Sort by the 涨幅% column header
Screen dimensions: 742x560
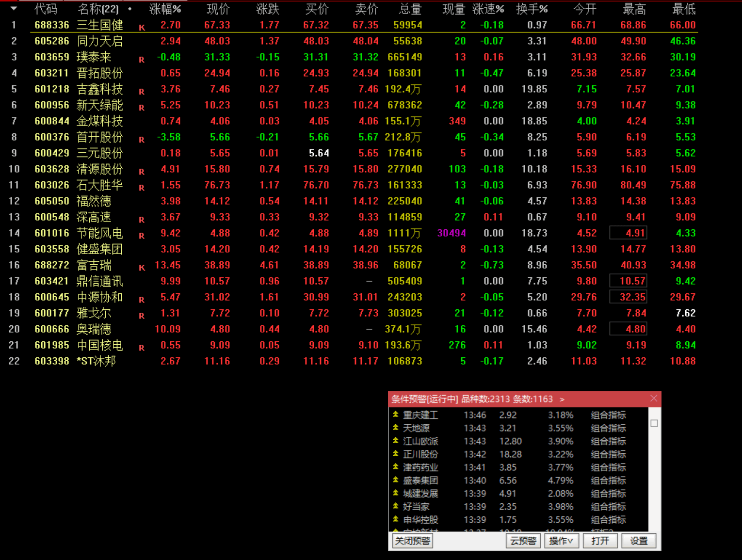165,9
